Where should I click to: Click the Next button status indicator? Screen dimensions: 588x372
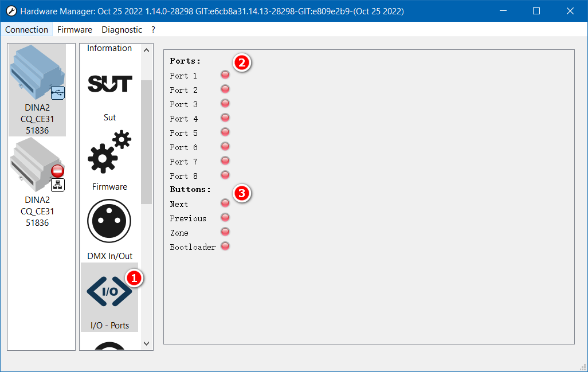pos(225,203)
